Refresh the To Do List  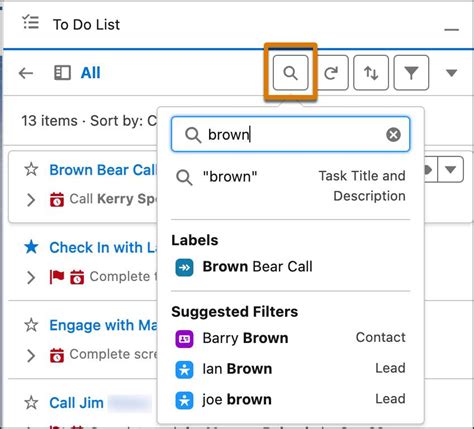331,73
